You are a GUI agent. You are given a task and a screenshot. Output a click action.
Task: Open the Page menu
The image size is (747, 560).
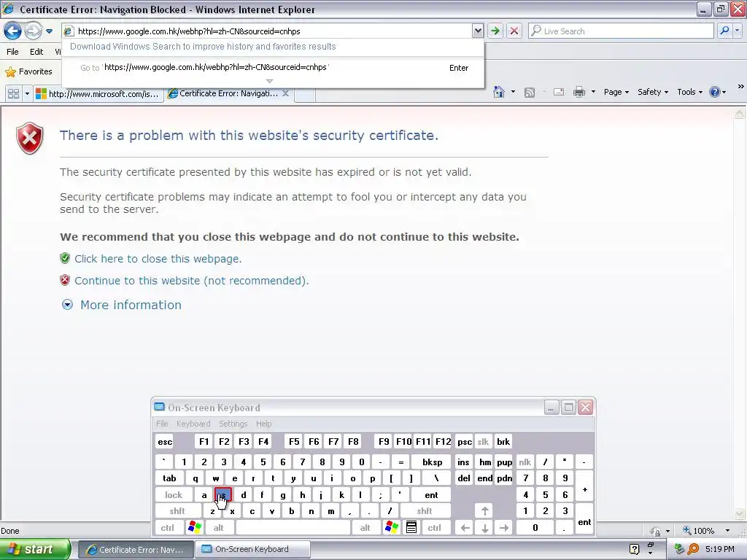tap(616, 92)
